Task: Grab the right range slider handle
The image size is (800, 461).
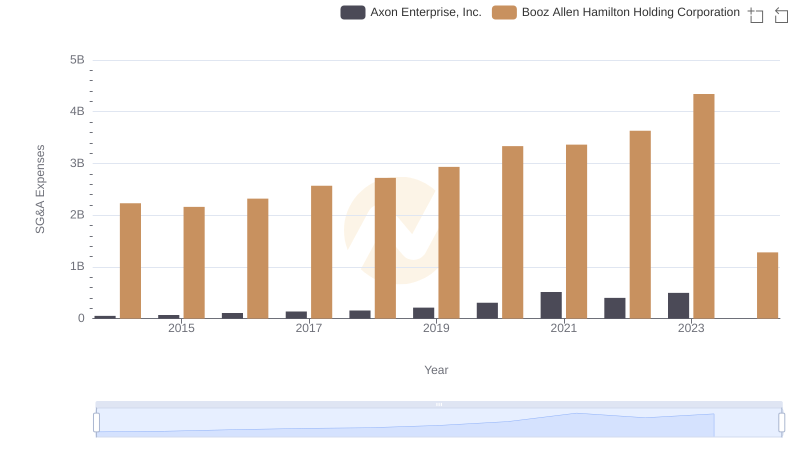Action: (x=781, y=422)
